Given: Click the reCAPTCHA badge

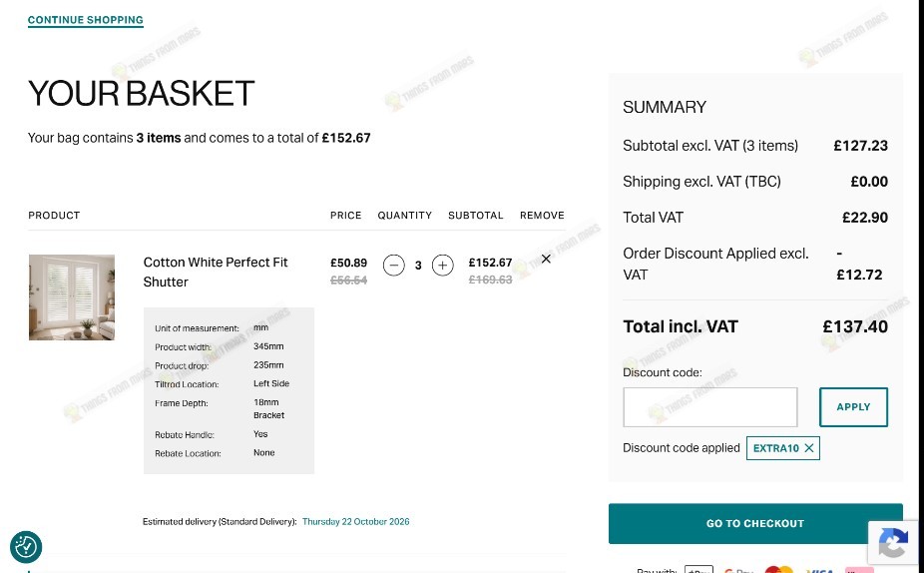Looking at the screenshot, I should coord(893,542).
